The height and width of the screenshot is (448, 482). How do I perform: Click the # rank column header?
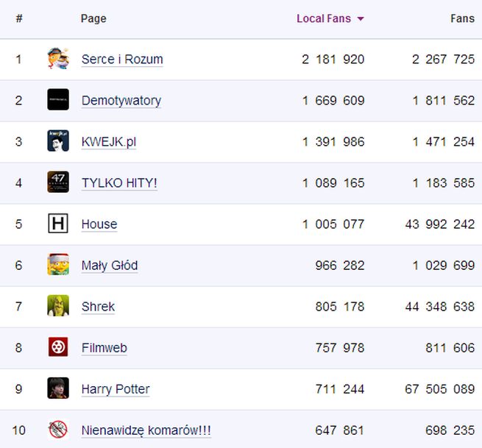19,18
